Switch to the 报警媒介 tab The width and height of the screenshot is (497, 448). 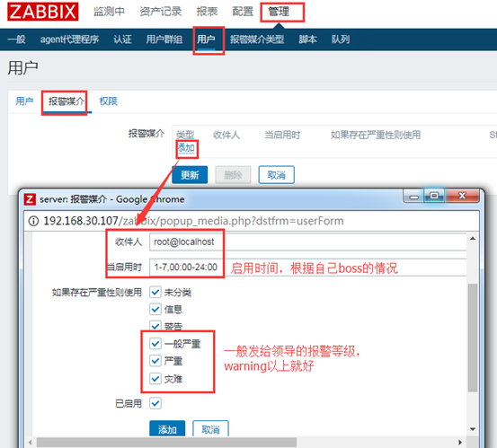pyautogui.click(x=67, y=101)
